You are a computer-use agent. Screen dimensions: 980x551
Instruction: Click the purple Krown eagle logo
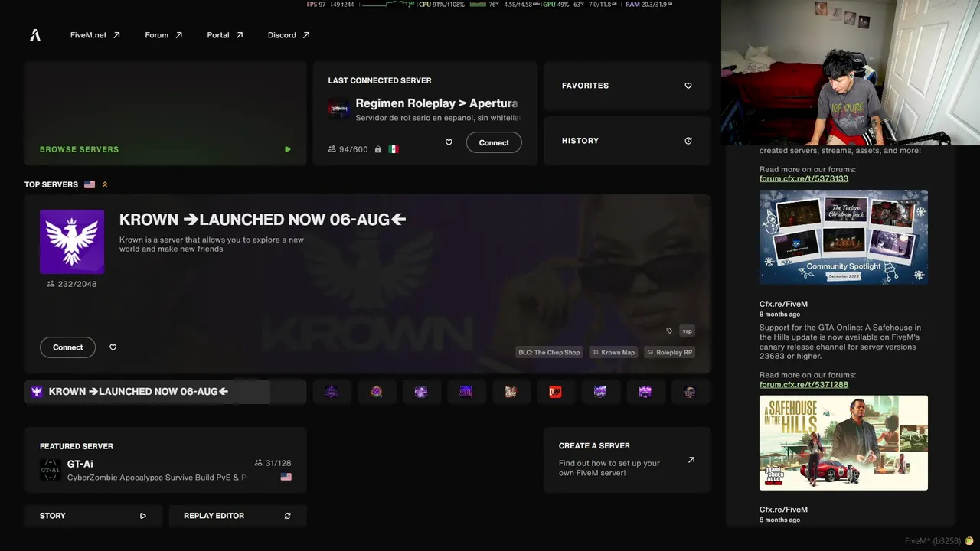click(72, 242)
